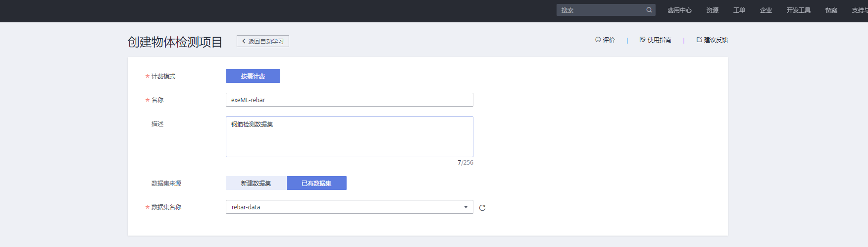Click 企业 in the top bar
This screenshot has height=247, width=868.
766,10
